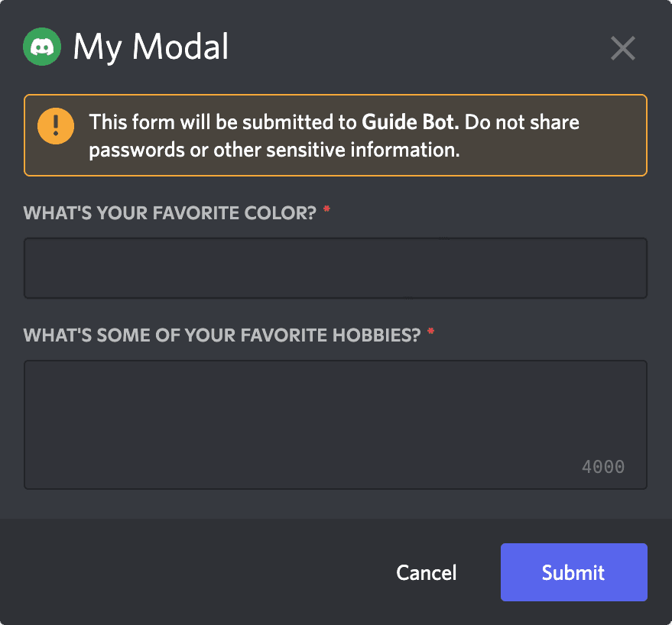
Task: Click the WHAT'S SOME OF YOUR FAVORITE HOBBIES label
Action: [220, 335]
